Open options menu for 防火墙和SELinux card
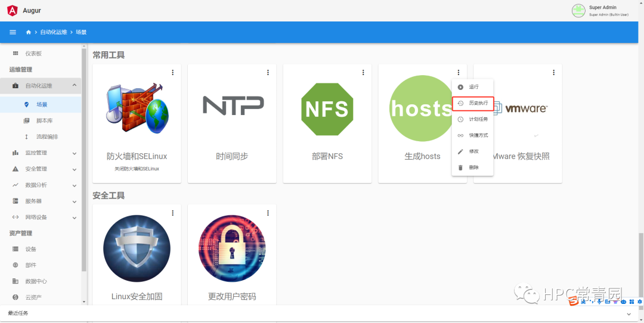The image size is (644, 323). coord(172,72)
